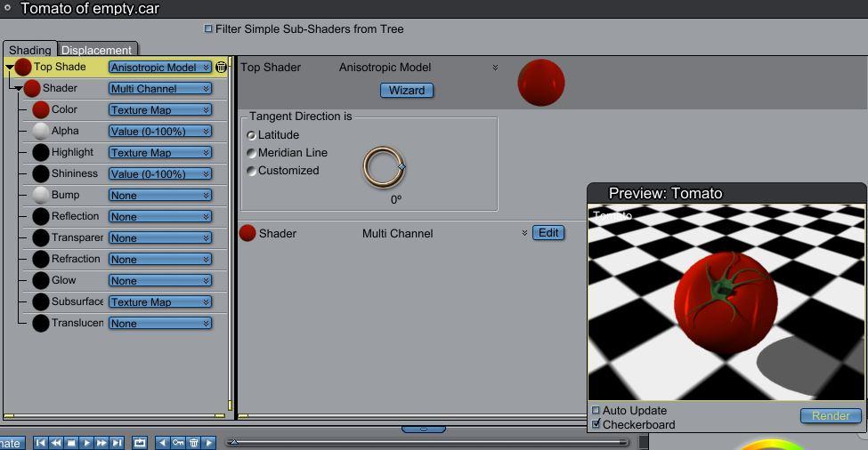Open Bump None dropdown
The image size is (868, 450).
(x=160, y=195)
